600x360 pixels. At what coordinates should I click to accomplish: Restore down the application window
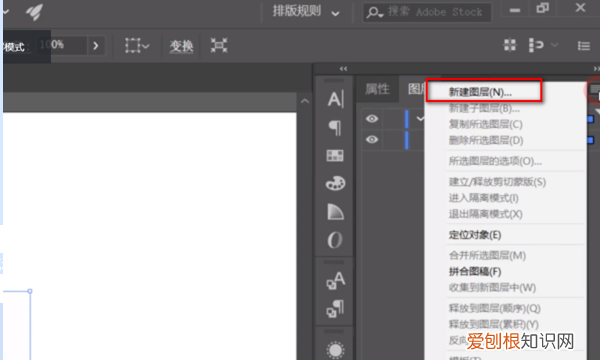coord(543,8)
